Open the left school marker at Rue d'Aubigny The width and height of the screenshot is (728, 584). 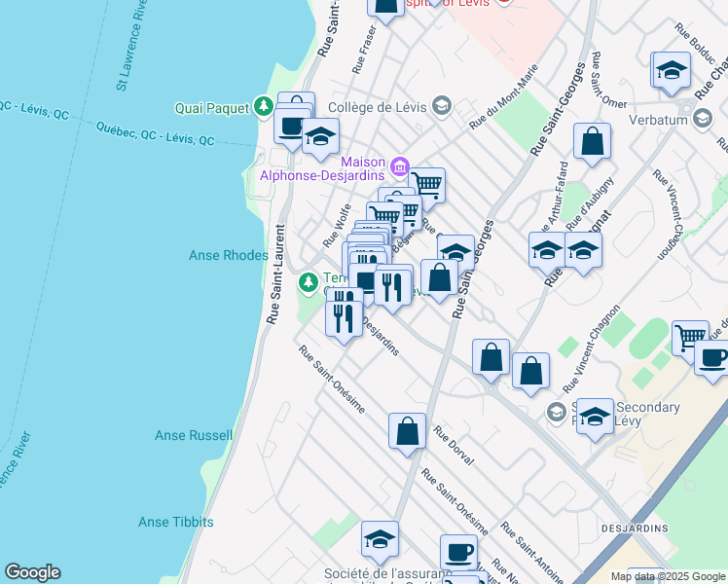[x=547, y=252]
